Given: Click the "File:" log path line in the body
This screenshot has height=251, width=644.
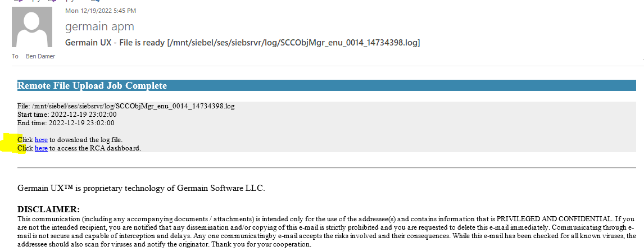Looking at the screenshot, I should click(x=126, y=106).
